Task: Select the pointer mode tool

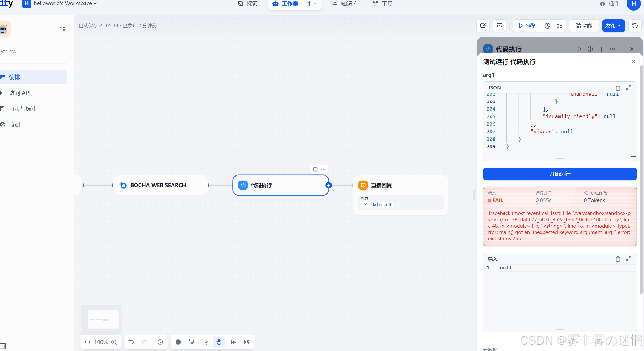Action: (206, 342)
